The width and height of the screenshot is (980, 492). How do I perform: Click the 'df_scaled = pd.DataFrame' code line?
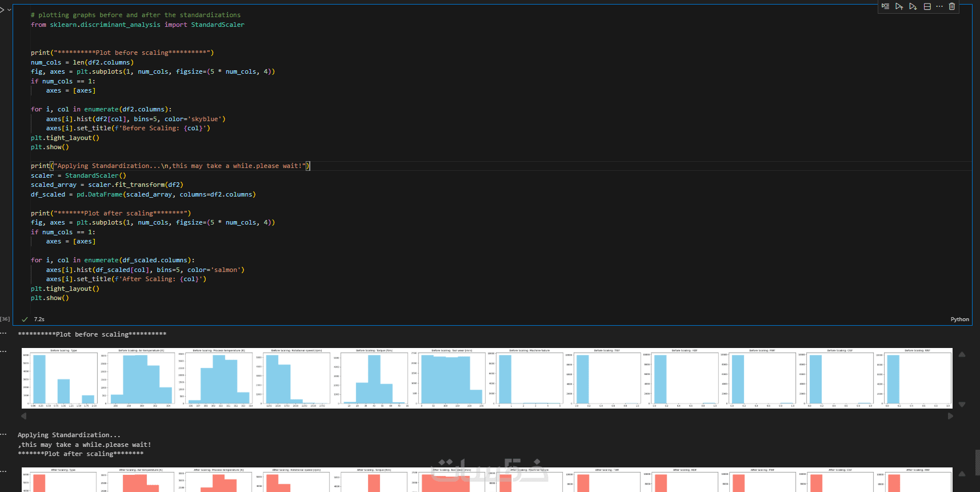click(x=143, y=194)
